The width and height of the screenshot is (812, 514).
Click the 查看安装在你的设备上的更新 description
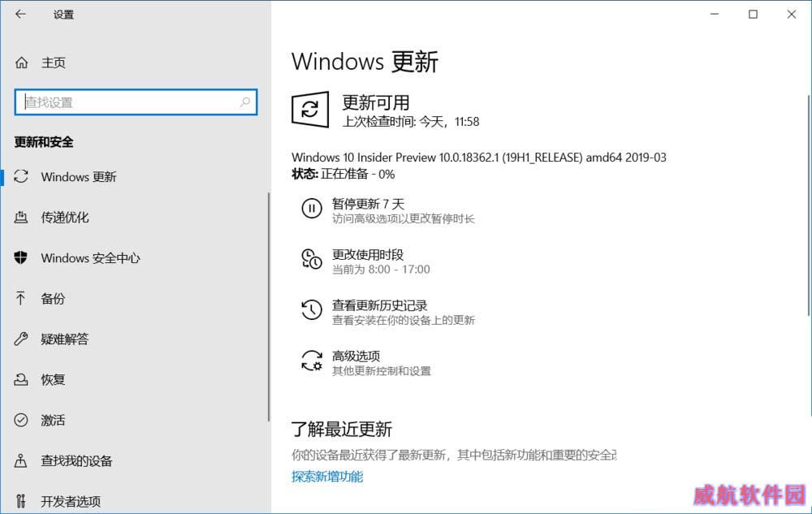point(404,320)
